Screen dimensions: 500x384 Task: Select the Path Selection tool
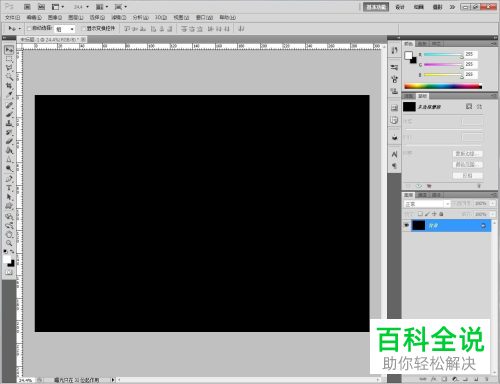[9, 197]
